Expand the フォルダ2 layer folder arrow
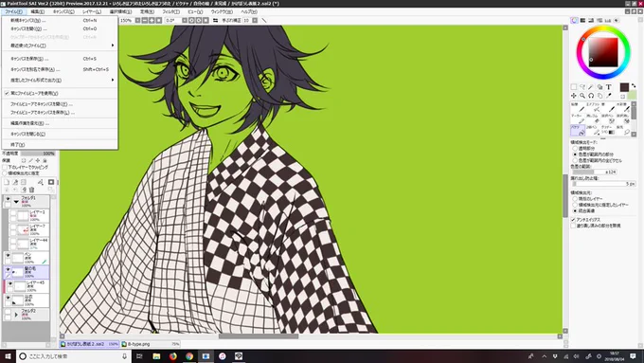Image resolution: width=644 pixels, height=363 pixels. pos(16,315)
